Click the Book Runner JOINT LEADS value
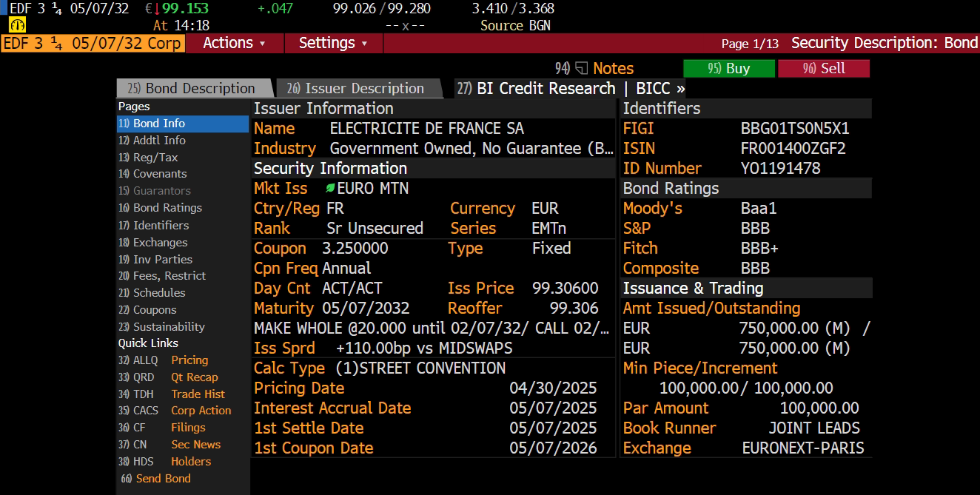Image resolution: width=980 pixels, height=495 pixels. click(814, 428)
